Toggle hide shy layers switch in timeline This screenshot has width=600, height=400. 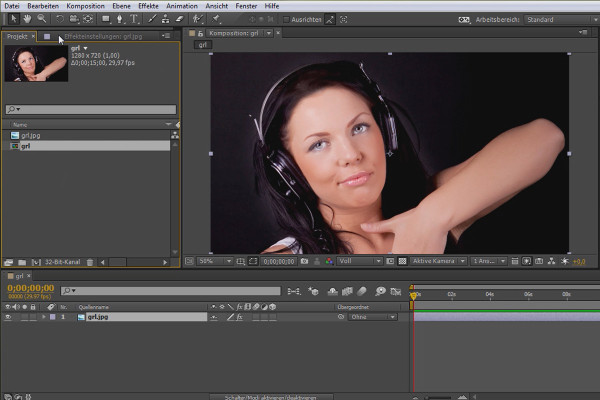point(333,292)
